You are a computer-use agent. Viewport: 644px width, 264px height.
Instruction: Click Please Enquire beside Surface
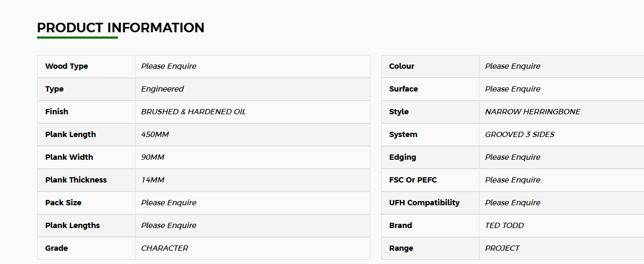513,89
